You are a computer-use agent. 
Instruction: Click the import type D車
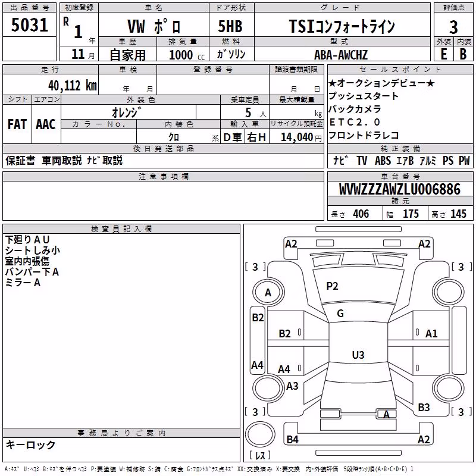pos(233,137)
